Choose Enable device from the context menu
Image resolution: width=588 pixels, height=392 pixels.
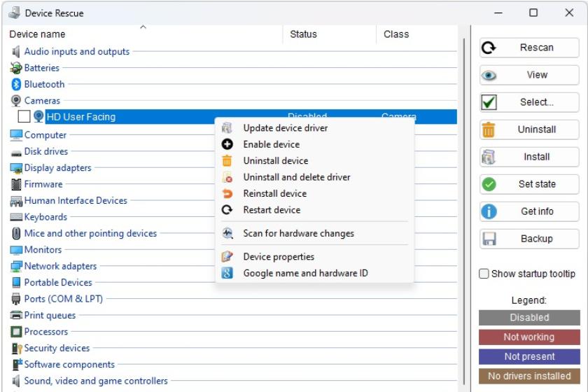tap(315, 144)
